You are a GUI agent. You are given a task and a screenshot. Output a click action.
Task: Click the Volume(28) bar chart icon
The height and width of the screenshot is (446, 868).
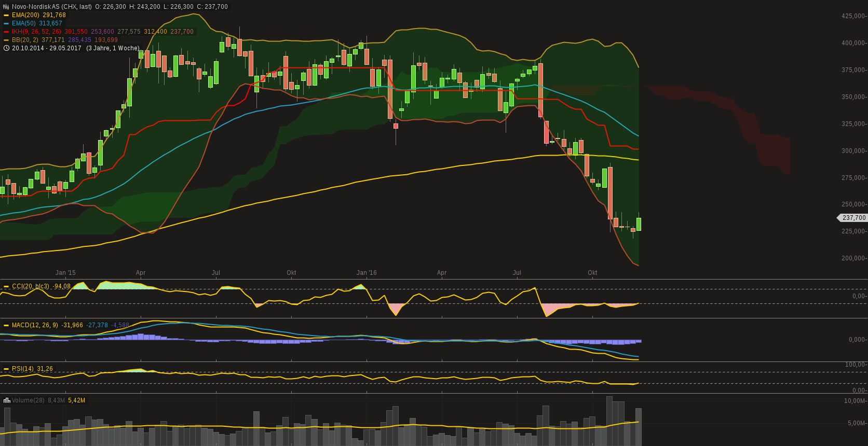click(7, 400)
